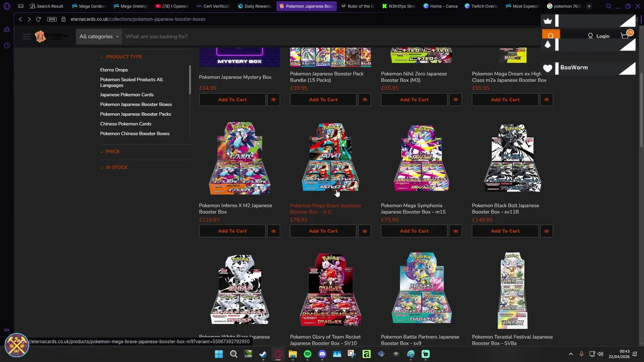Open the hamburger menu on the site header
Screen dimensions: 644x362
pyautogui.click(x=26, y=36)
